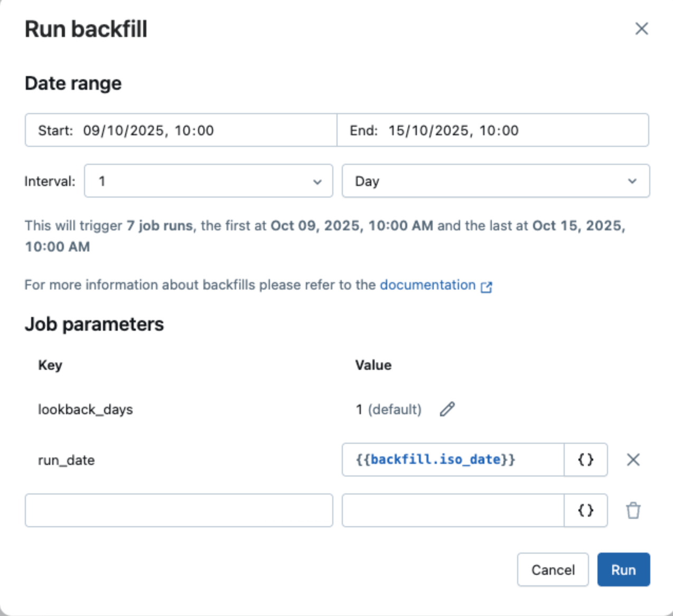This screenshot has height=616, width=673.
Task: Click the Start date field
Action: click(181, 130)
